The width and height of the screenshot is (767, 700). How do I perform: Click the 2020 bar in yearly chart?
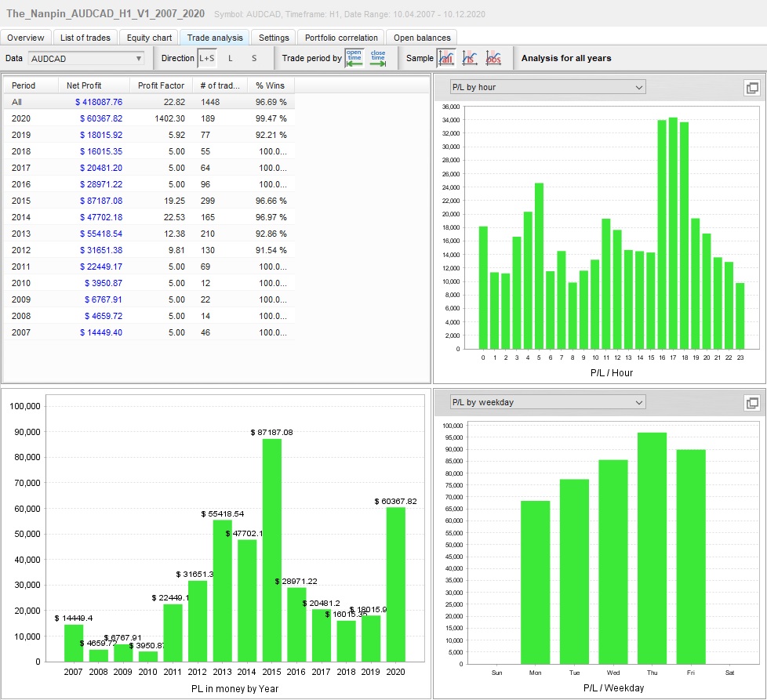(x=396, y=584)
